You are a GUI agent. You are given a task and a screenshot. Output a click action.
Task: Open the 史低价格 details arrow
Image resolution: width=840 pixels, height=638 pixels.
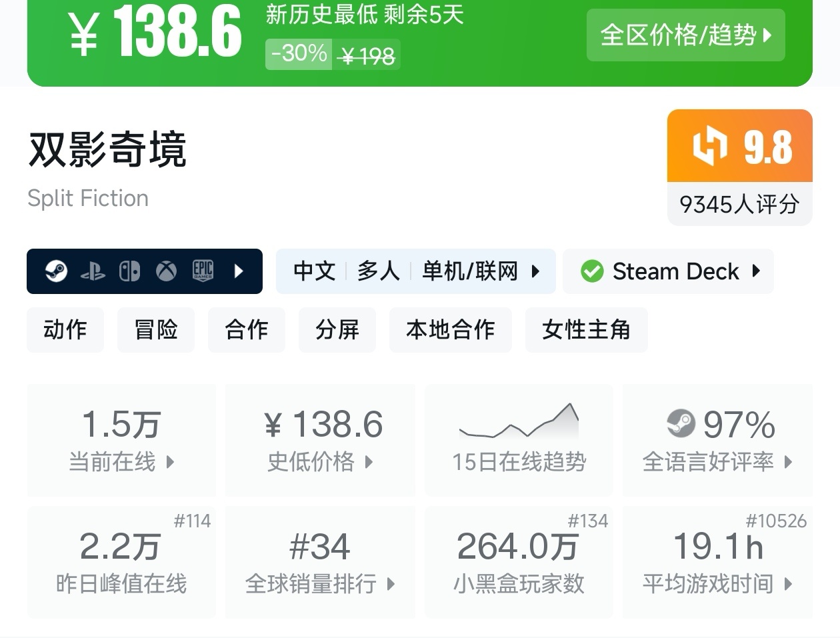tap(369, 461)
